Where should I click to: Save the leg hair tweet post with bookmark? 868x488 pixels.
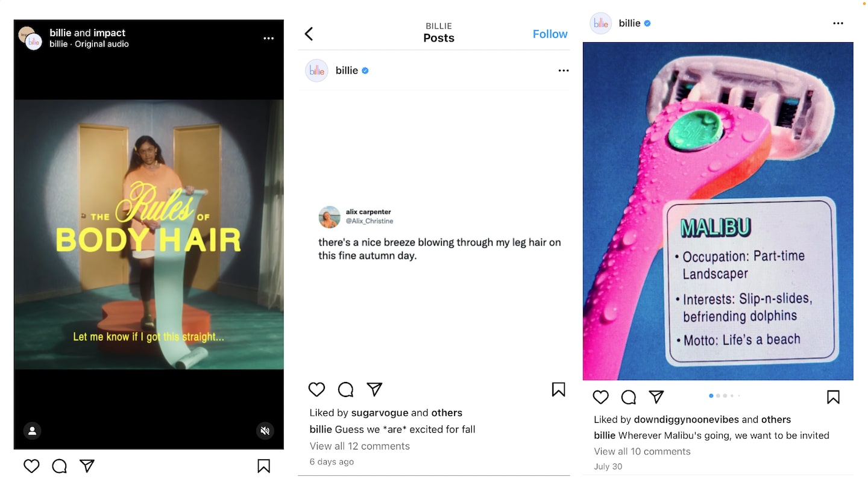(x=559, y=390)
